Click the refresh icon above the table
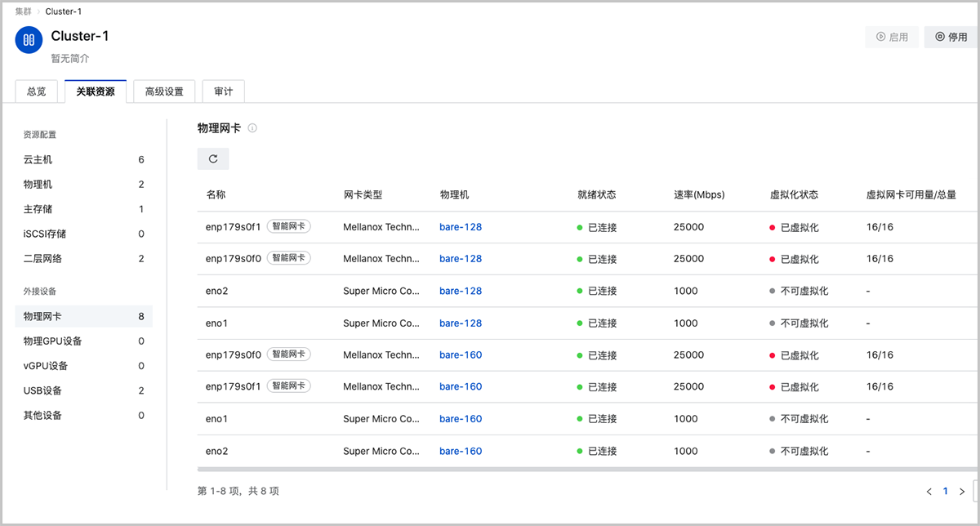Screen dimensions: 980x526 pyautogui.click(x=213, y=159)
